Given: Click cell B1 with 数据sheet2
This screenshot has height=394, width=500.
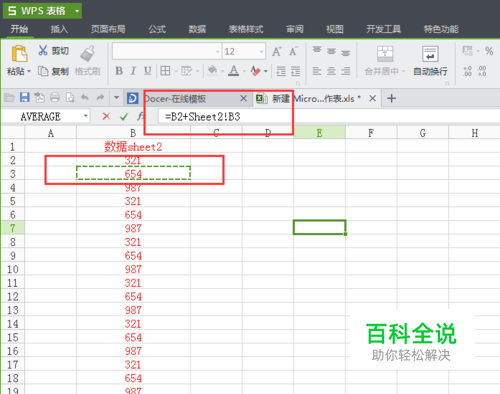Looking at the screenshot, I should point(133,146).
